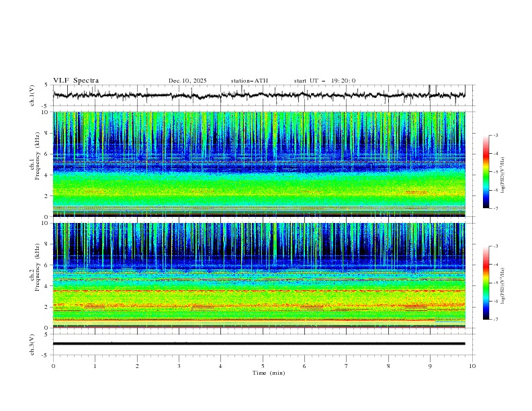
Task: Click time axis tick label 2
Action: [x=137, y=366]
